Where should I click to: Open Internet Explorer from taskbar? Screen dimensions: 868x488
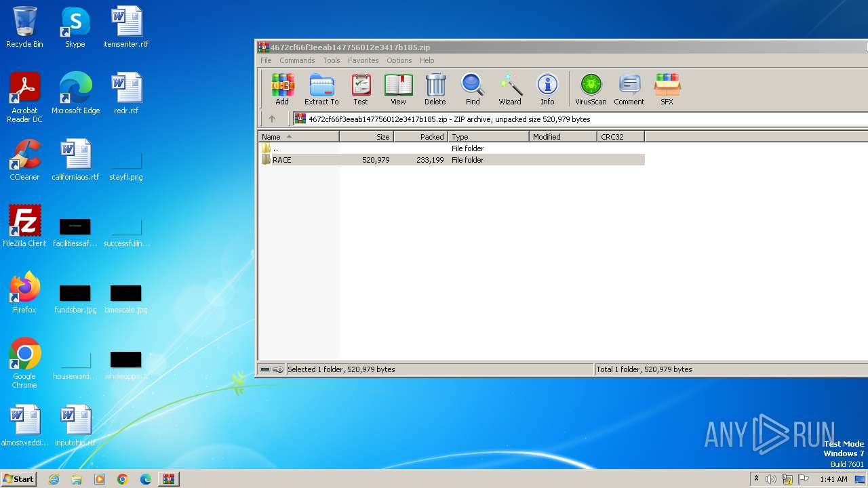tap(54, 479)
